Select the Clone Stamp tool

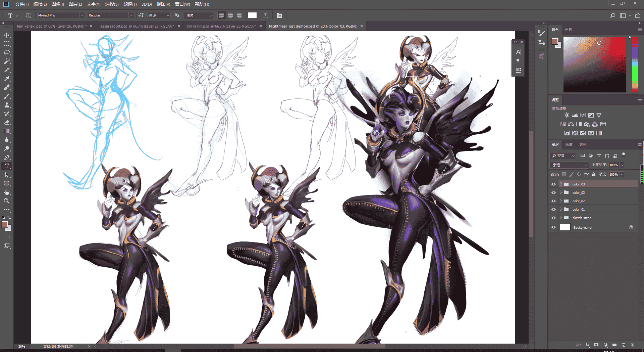point(7,105)
